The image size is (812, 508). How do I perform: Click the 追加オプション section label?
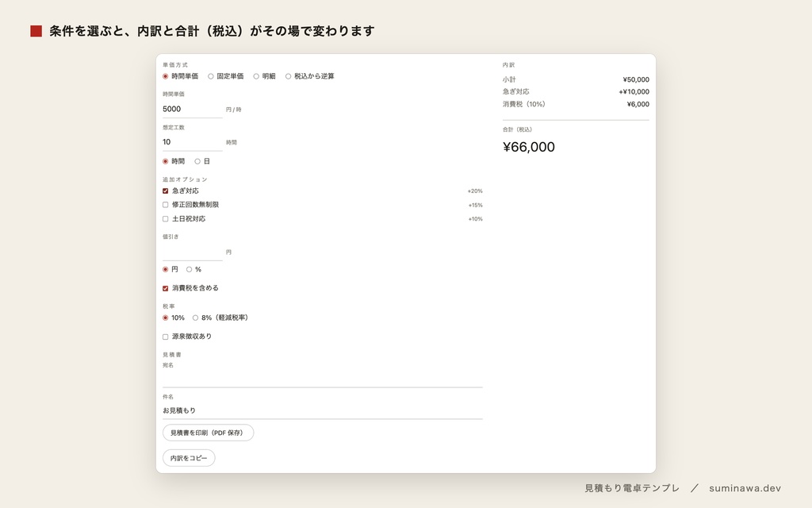pos(185,179)
